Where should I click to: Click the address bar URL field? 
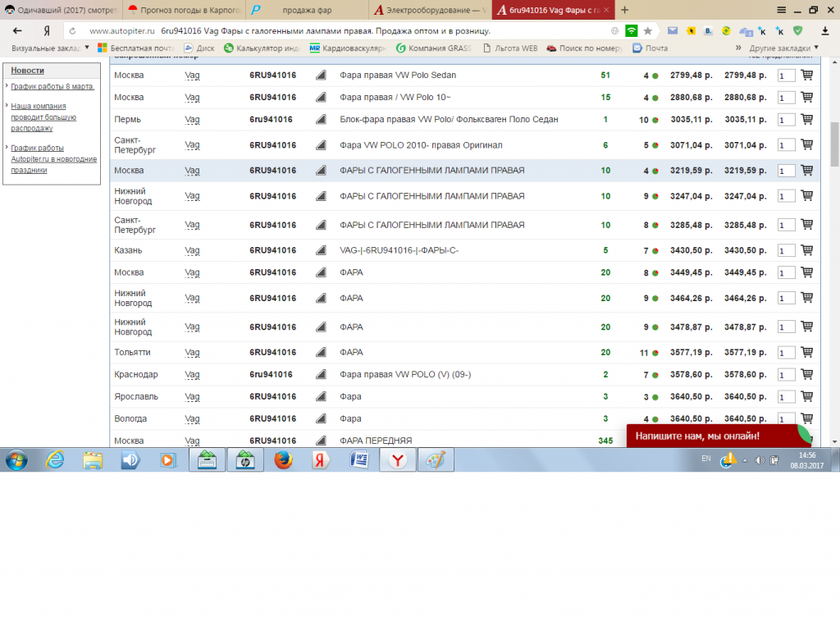click(343, 31)
